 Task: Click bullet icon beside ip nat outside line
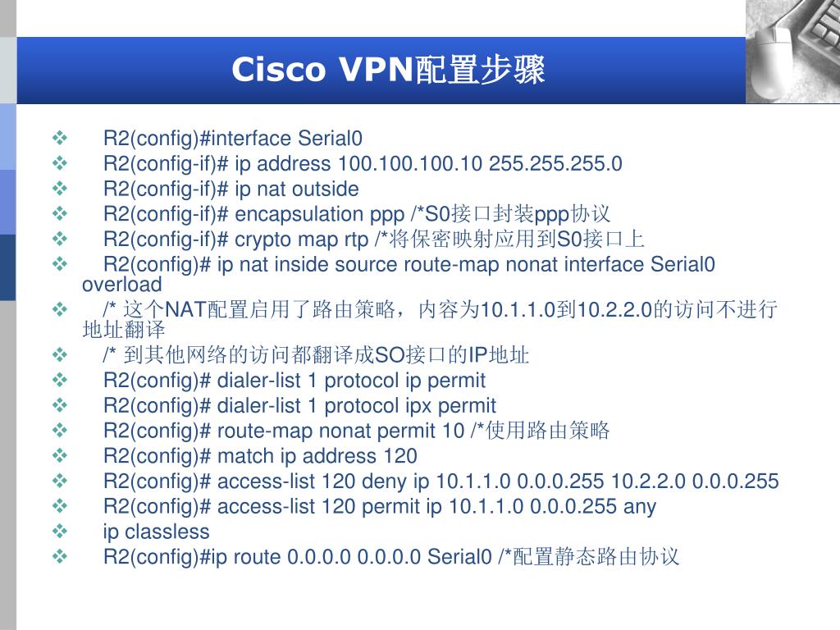(x=59, y=189)
